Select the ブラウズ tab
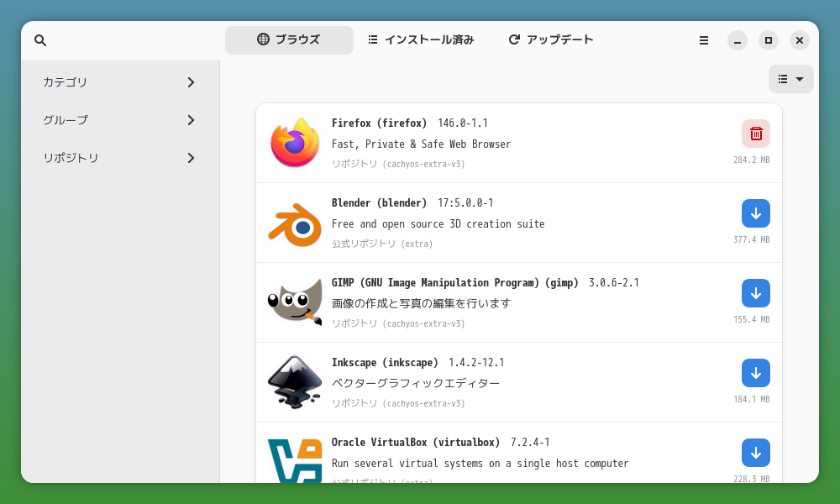 coord(289,39)
